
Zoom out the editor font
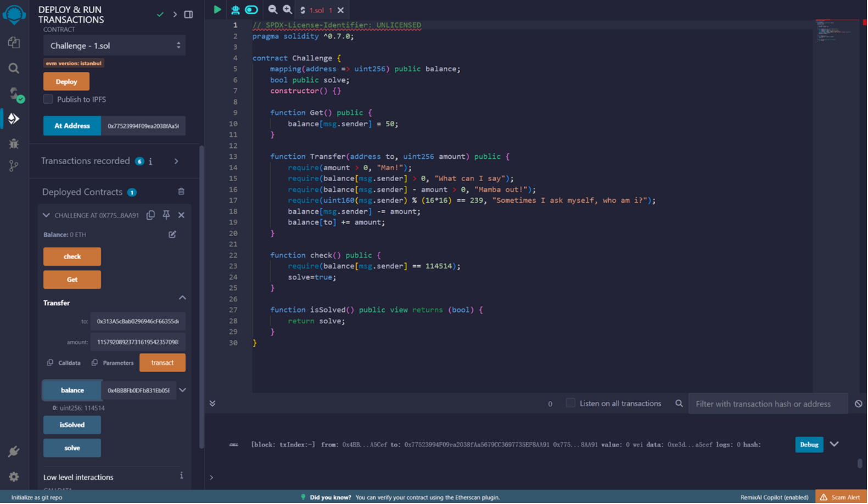click(x=272, y=10)
